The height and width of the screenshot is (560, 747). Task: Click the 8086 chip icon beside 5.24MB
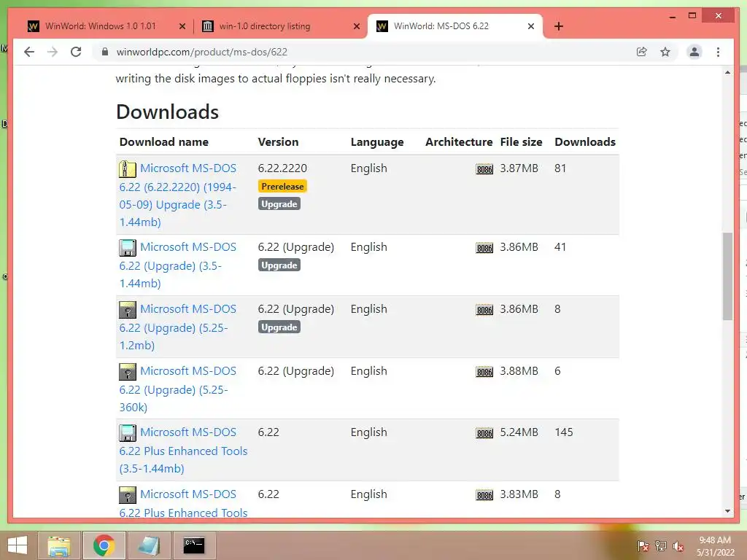coord(484,433)
